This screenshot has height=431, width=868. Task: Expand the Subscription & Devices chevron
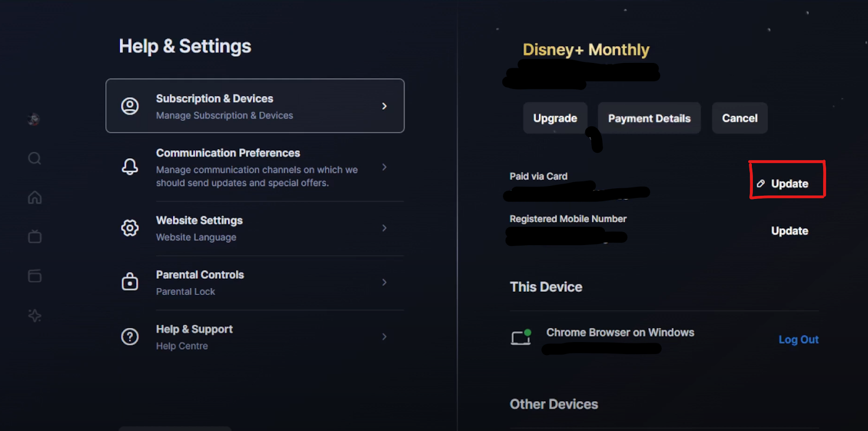coord(384,106)
